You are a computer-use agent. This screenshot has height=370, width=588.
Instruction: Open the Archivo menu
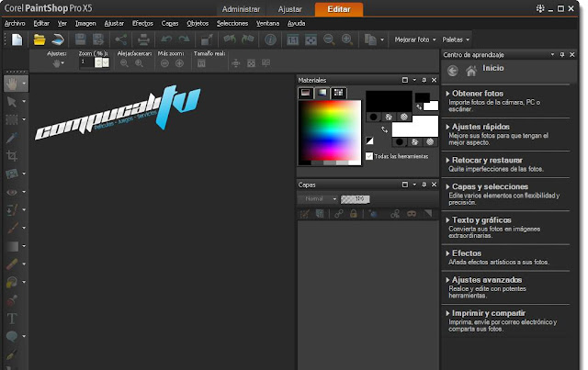[15, 23]
